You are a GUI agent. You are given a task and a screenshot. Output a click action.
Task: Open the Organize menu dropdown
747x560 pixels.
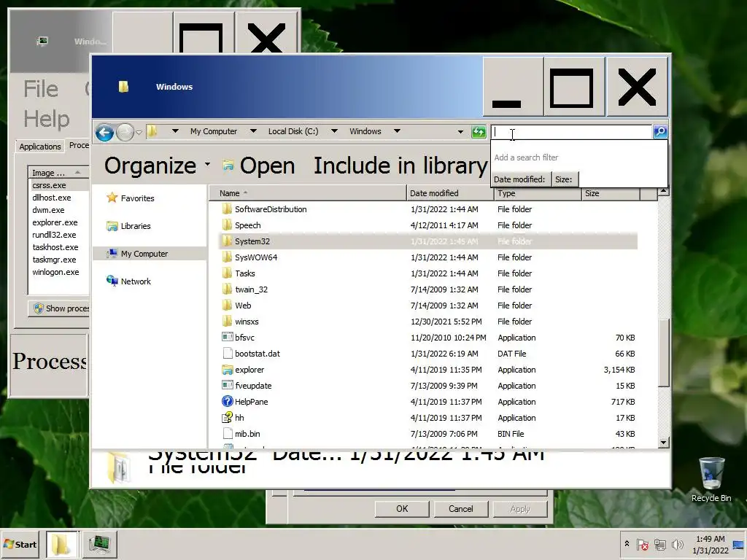pyautogui.click(x=207, y=164)
